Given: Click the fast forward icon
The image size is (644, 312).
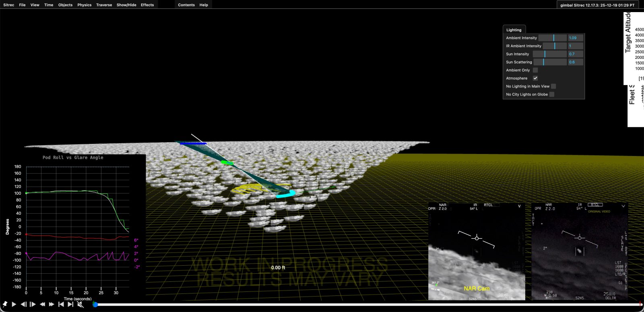Looking at the screenshot, I should pos(52,304).
